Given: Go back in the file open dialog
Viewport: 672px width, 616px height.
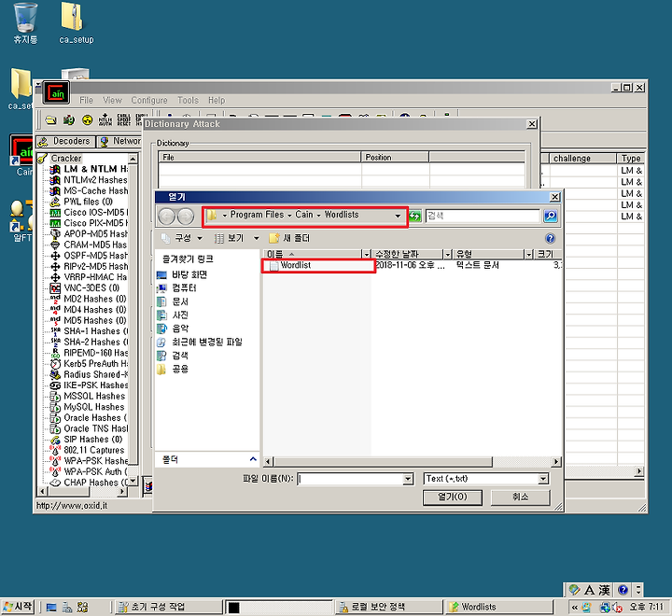Looking at the screenshot, I should [x=167, y=217].
